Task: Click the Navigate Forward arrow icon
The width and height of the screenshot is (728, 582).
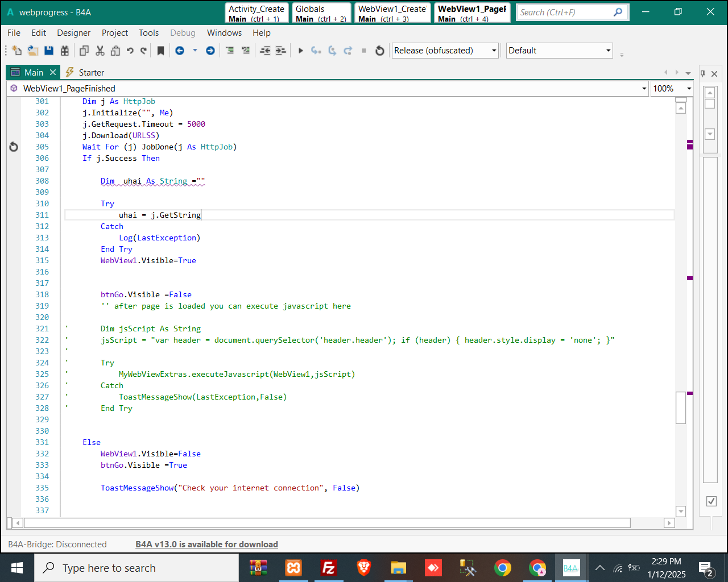Action: click(210, 51)
